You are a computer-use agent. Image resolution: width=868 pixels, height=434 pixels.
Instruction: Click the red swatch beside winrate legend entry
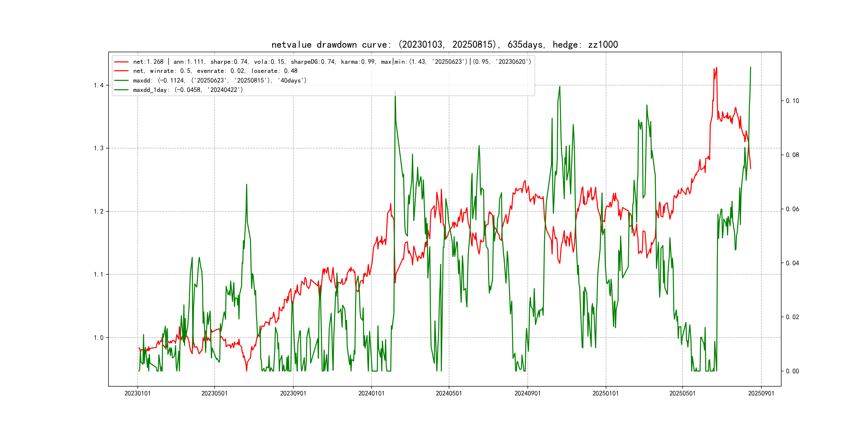tap(121, 71)
